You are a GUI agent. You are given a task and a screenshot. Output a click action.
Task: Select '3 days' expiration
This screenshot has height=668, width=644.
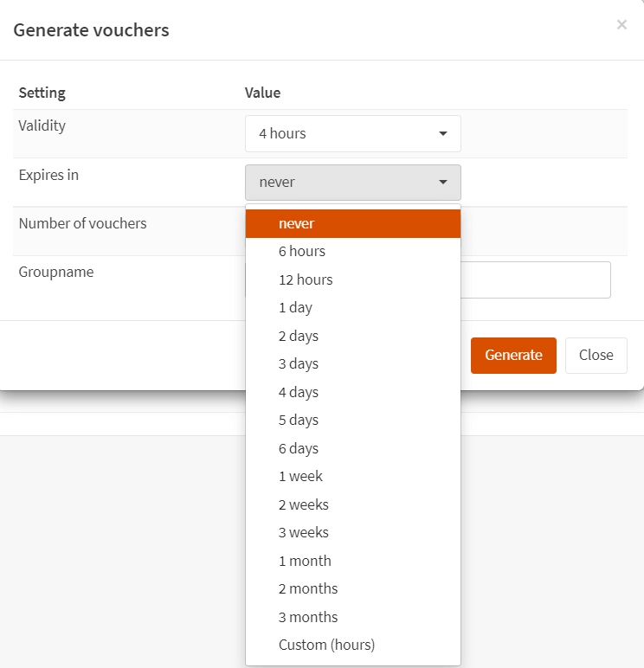(x=352, y=364)
